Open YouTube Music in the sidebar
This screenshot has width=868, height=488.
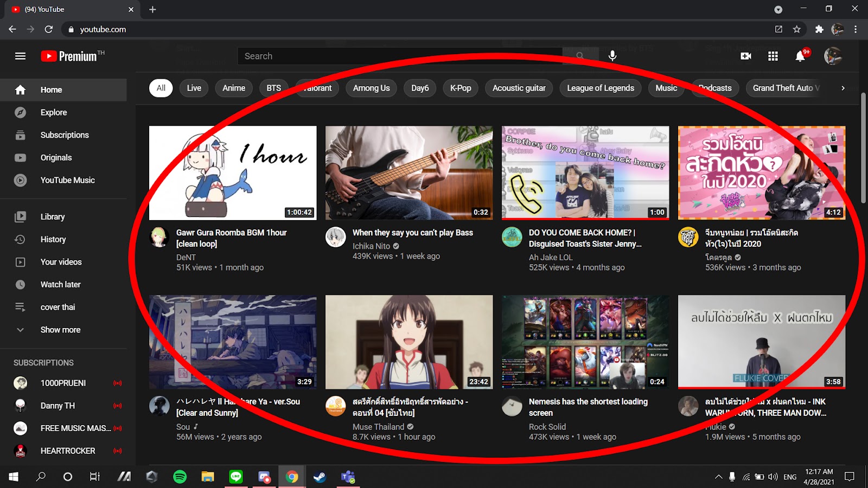tap(63, 180)
